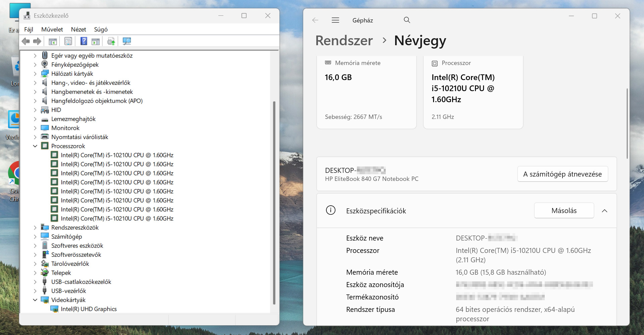Click the update driver icon with green arrow
This screenshot has height=335, width=644.
click(111, 42)
